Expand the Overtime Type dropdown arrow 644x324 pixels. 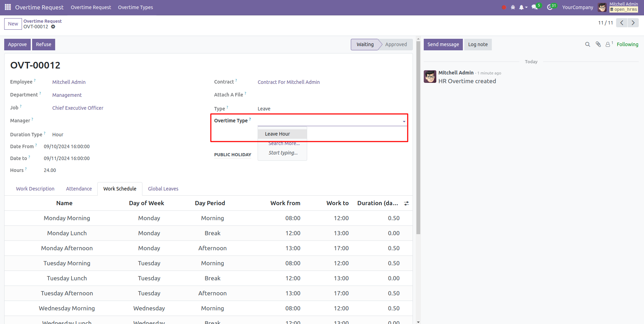coord(404,121)
